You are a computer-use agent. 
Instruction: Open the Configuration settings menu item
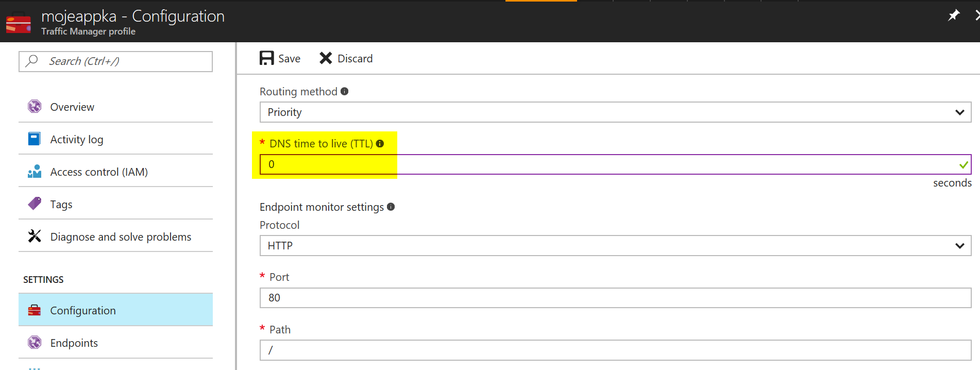tap(115, 310)
